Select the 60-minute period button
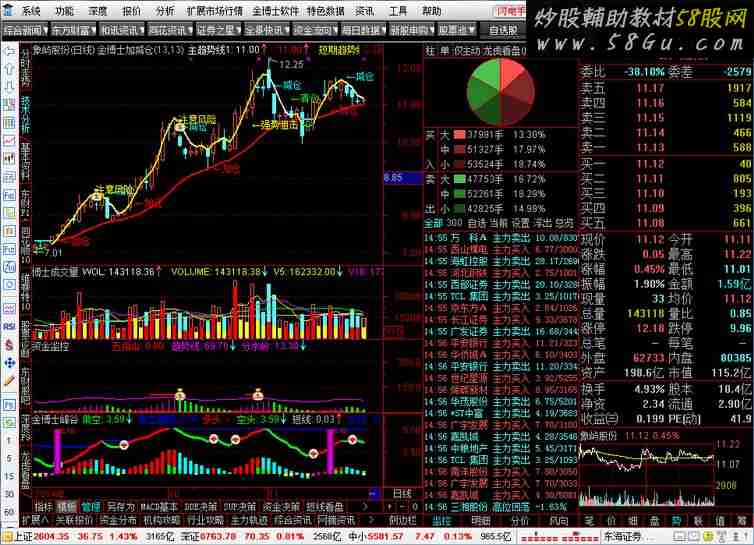 click(x=9, y=512)
